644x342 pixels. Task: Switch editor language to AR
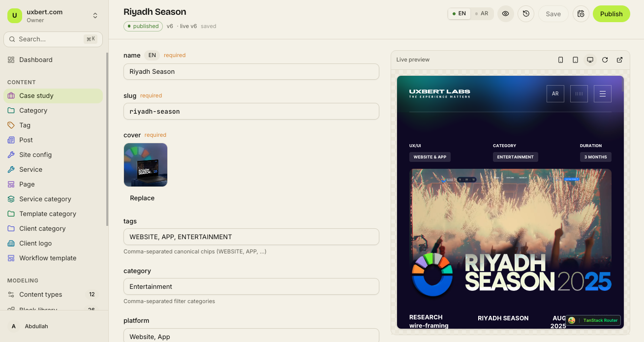482,14
